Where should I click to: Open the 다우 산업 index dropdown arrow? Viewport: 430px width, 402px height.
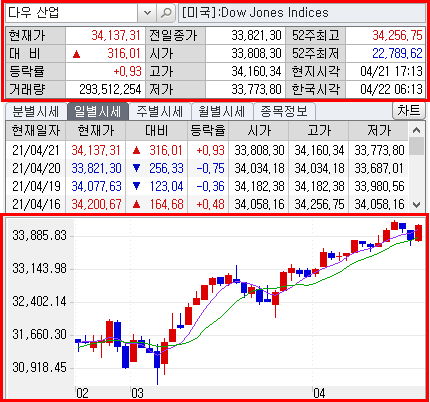tap(147, 13)
